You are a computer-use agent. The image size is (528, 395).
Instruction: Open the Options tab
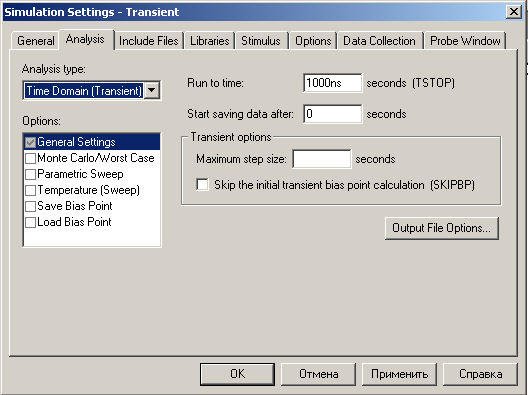313,41
